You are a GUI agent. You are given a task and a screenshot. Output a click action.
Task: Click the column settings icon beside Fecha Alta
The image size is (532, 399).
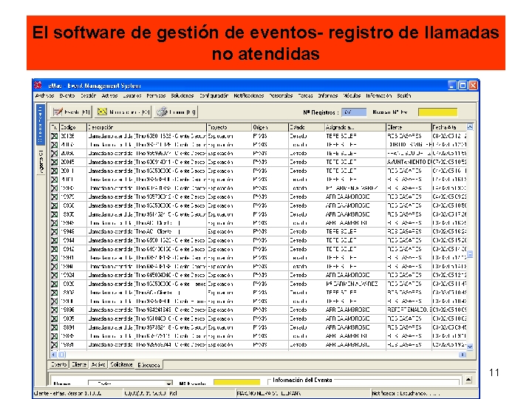[x=470, y=127]
